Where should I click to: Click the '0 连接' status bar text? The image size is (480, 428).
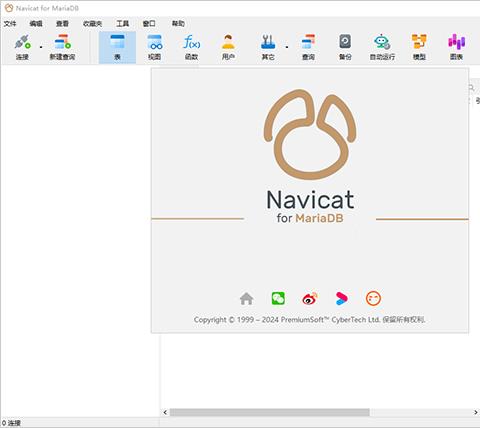[11, 423]
